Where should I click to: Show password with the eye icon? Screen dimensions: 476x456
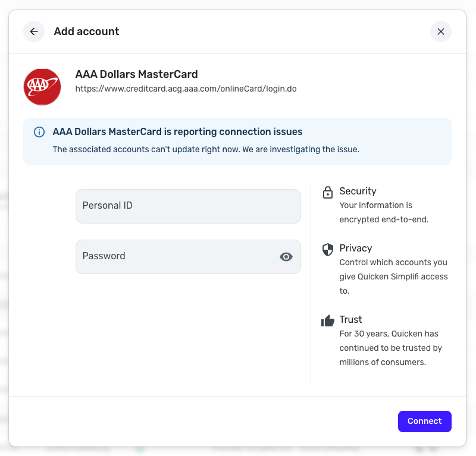pos(286,257)
